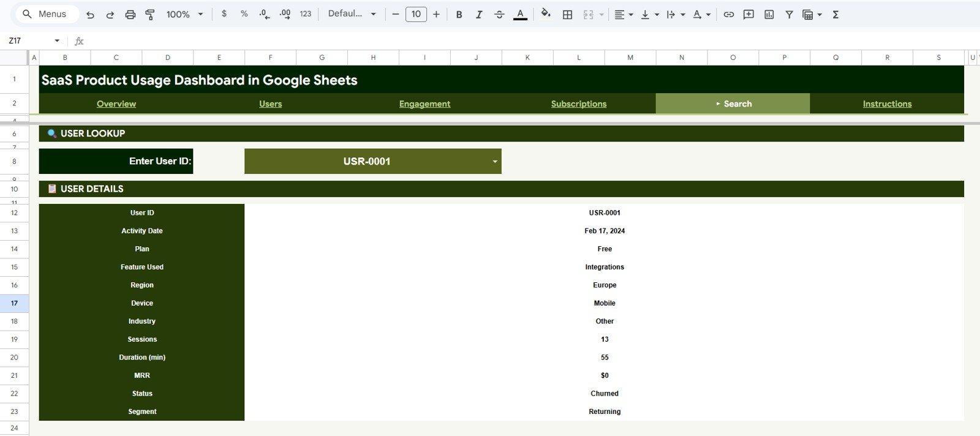
Task: Format the cell as percent
Action: pyautogui.click(x=244, y=14)
